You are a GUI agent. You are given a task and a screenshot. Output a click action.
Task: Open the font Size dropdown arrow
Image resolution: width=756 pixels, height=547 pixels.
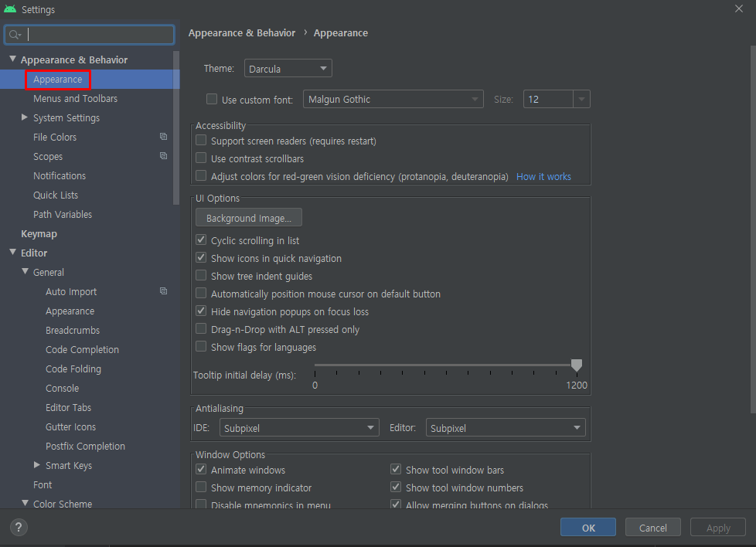tap(581, 100)
